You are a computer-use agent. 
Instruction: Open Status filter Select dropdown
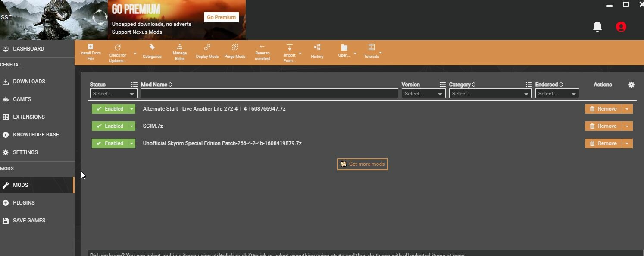coord(114,94)
